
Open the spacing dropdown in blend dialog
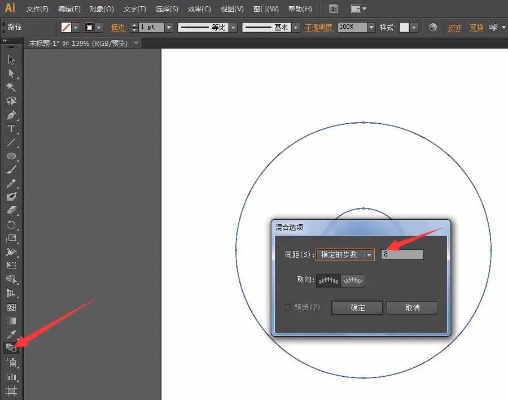click(345, 255)
